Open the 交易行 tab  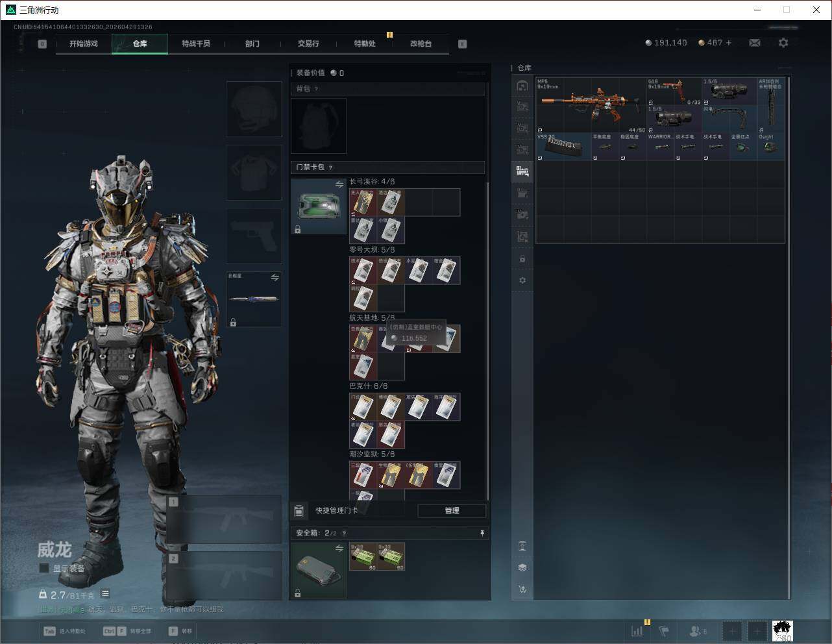[308, 43]
